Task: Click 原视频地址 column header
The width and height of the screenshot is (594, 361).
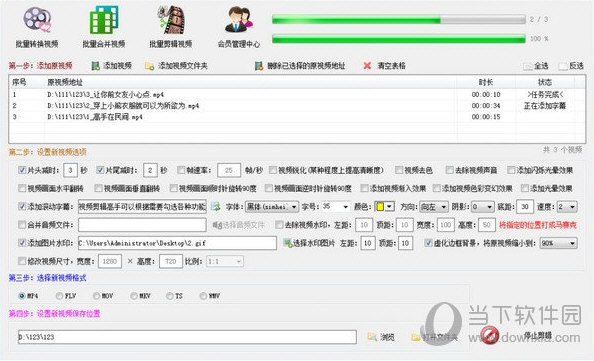Action: (250, 82)
